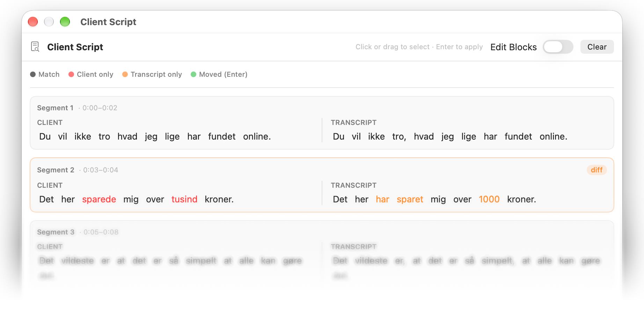Viewport: 644px width, 313px height.
Task: Click the green Moved (Enter) legend dot
Action: 193,74
